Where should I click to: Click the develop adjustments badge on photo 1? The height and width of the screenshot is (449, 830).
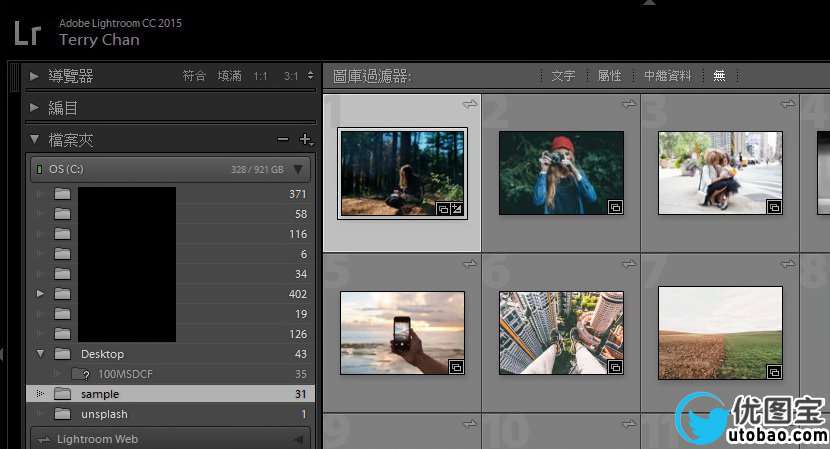pyautogui.click(x=457, y=209)
